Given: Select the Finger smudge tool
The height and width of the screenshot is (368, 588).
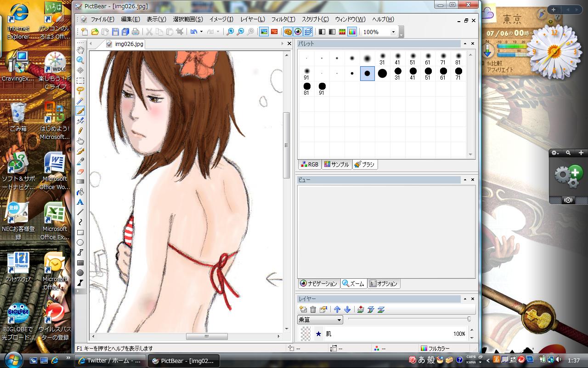Looking at the screenshot, I should coord(80,141).
